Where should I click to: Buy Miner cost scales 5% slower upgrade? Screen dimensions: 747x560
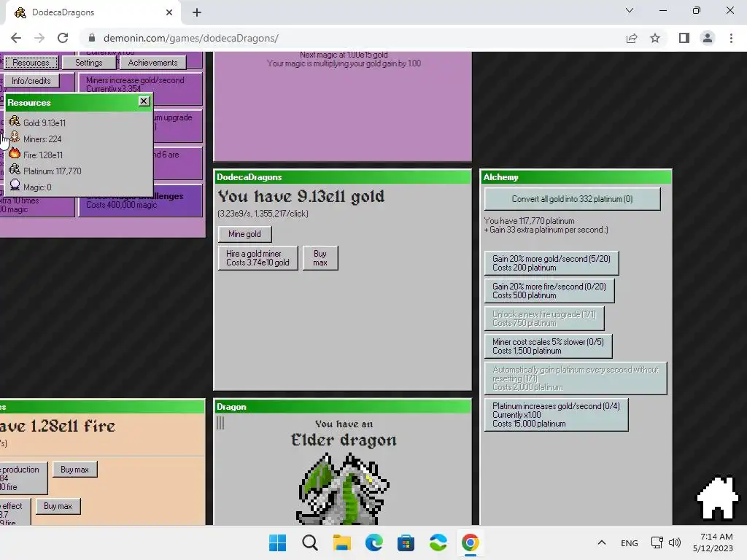[549, 346]
